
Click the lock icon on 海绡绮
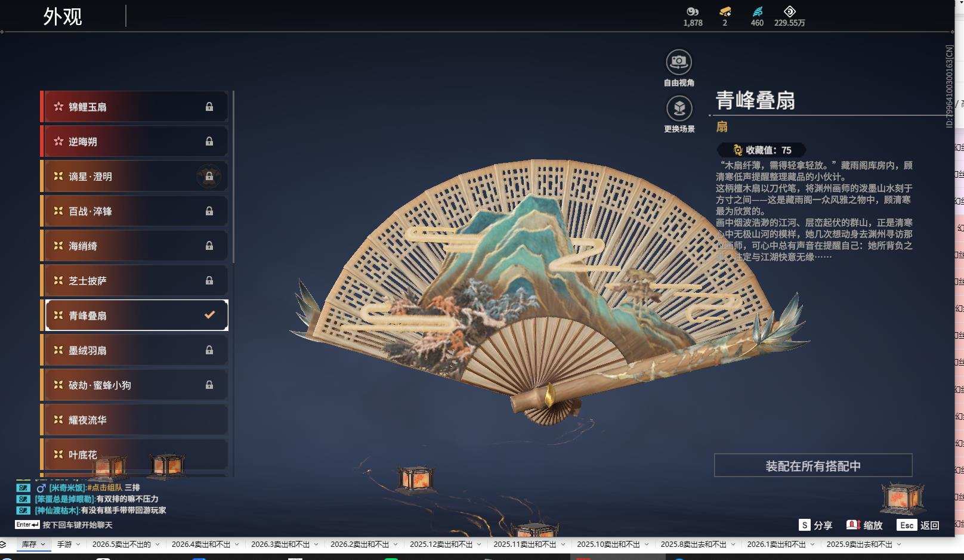coord(209,246)
